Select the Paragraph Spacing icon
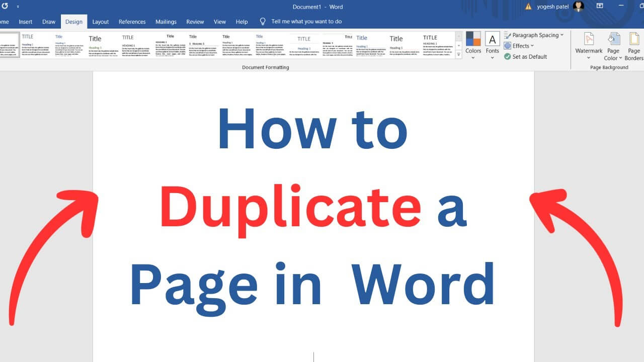This screenshot has height=362, width=644. pyautogui.click(x=507, y=35)
